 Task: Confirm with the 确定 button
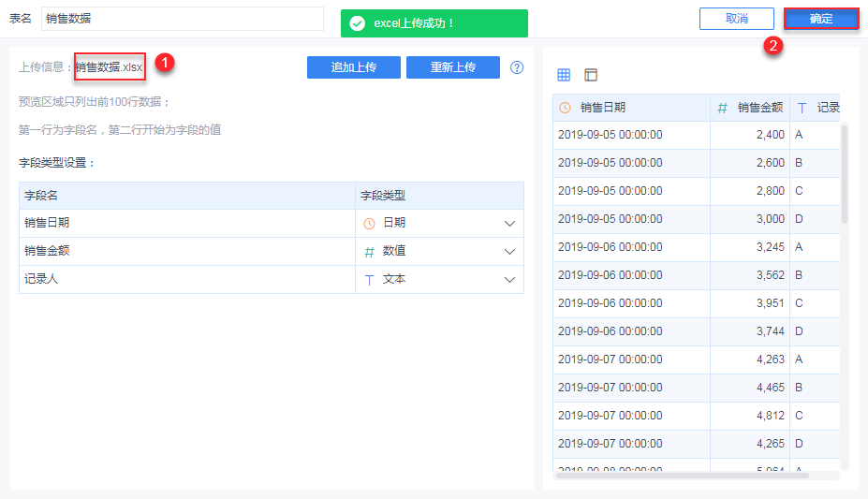point(821,19)
